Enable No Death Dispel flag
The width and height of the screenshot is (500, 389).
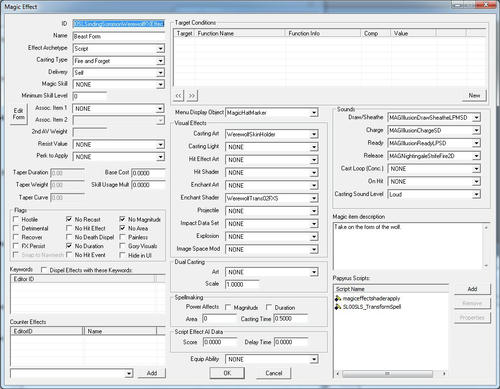tap(69, 237)
